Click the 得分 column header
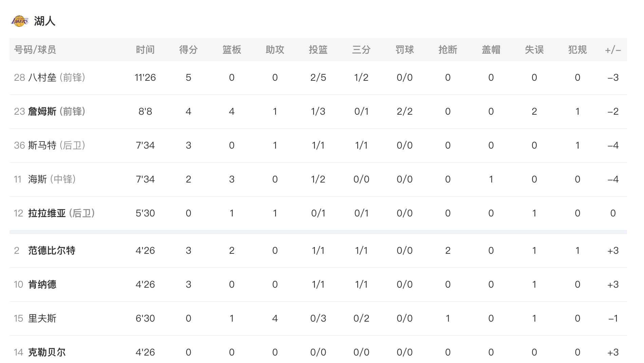 [188, 50]
